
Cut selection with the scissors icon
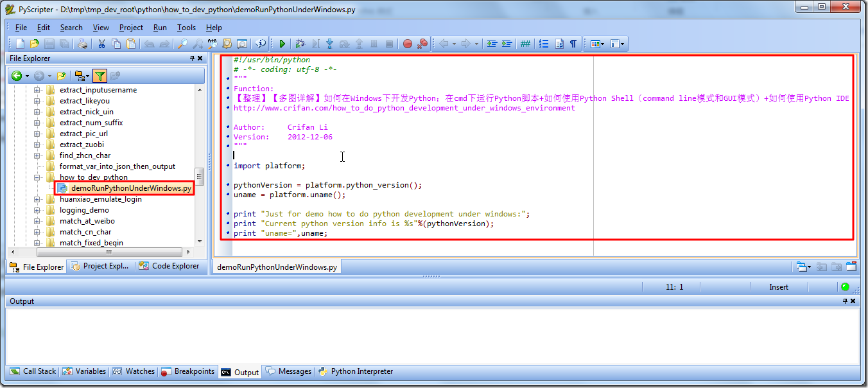(x=101, y=44)
